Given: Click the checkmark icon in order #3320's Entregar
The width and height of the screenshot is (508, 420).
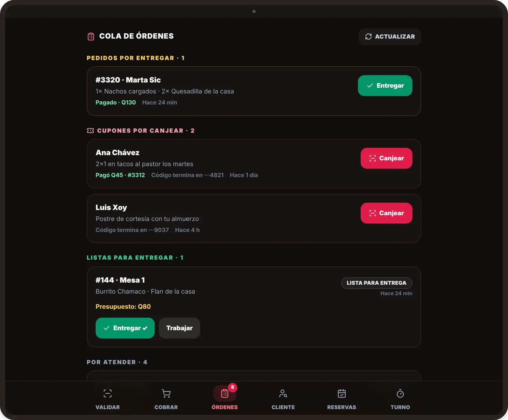Looking at the screenshot, I should pyautogui.click(x=370, y=85).
